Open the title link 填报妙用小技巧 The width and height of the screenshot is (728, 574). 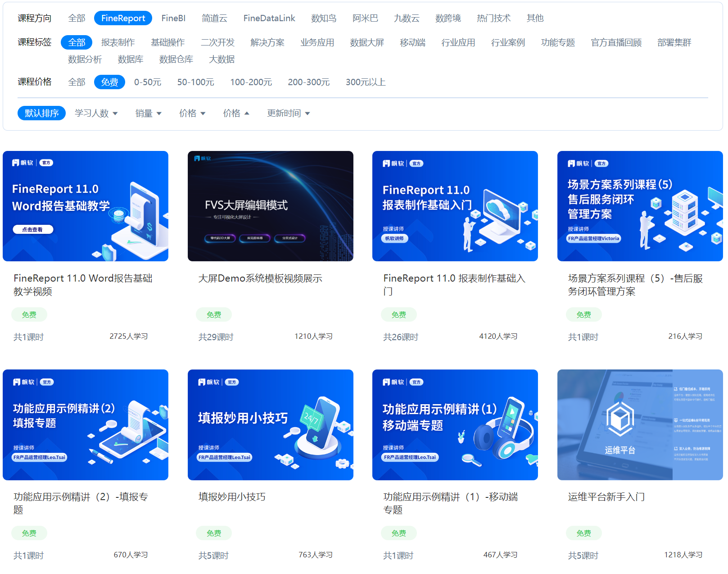[x=232, y=497]
